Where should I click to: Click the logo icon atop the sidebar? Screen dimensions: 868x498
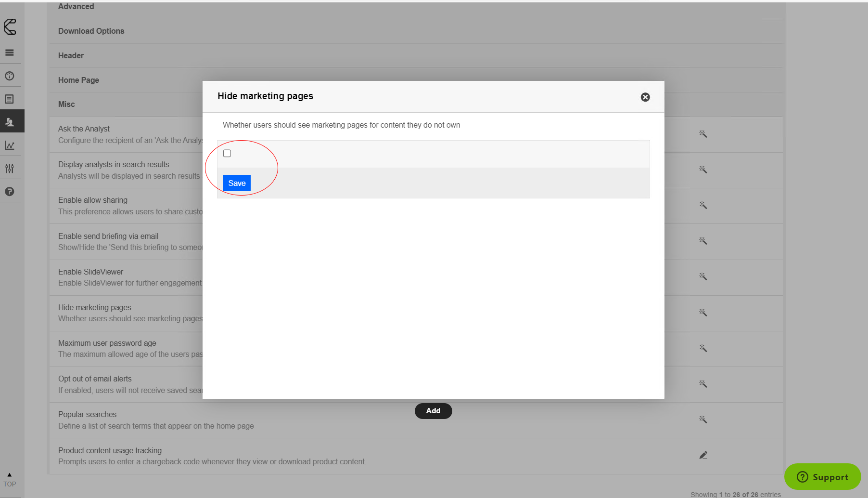pyautogui.click(x=10, y=27)
